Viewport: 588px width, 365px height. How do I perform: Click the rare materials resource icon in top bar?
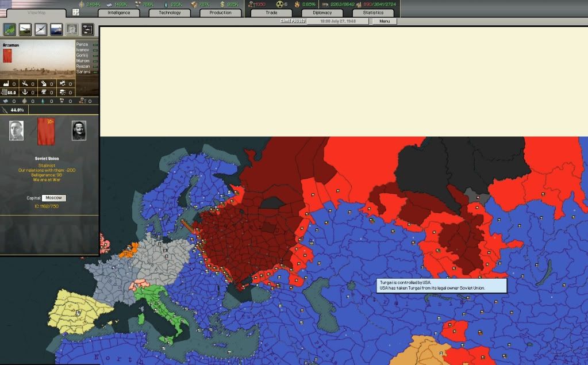click(x=137, y=4)
